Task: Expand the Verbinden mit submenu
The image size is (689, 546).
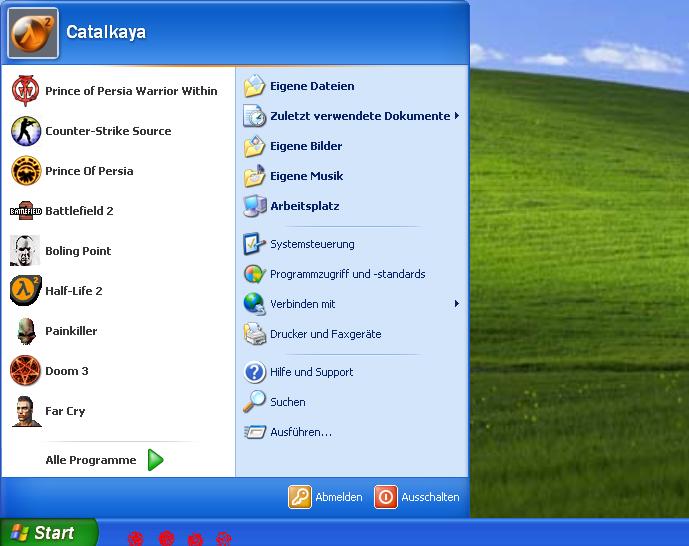Action: [352, 304]
